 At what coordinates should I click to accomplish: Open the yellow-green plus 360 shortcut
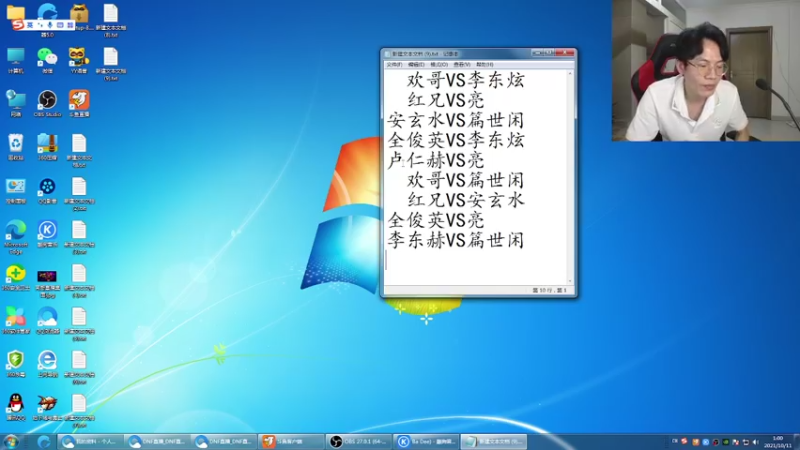[15, 277]
